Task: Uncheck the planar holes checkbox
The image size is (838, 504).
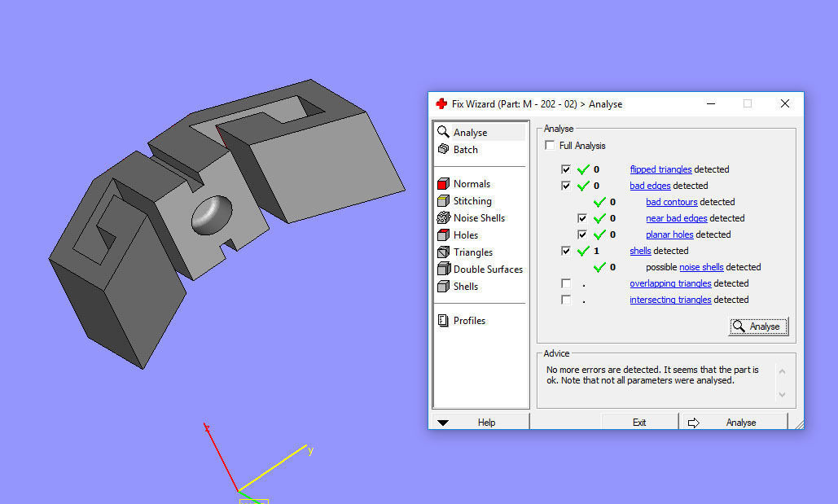Action: tap(582, 234)
